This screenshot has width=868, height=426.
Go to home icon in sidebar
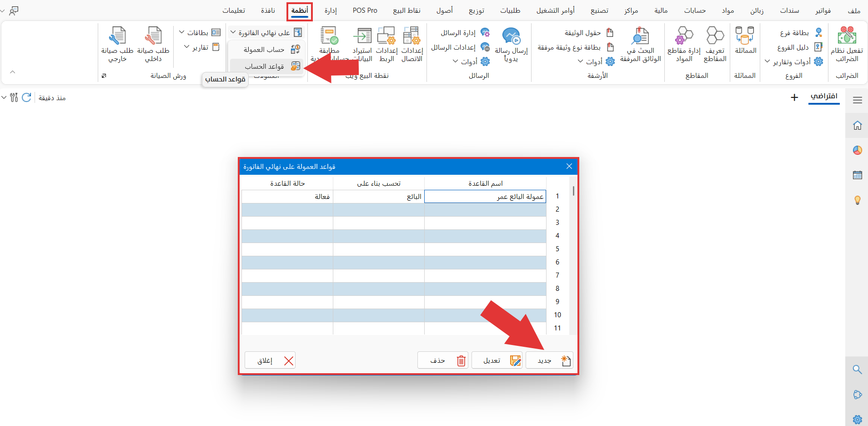[858, 125]
